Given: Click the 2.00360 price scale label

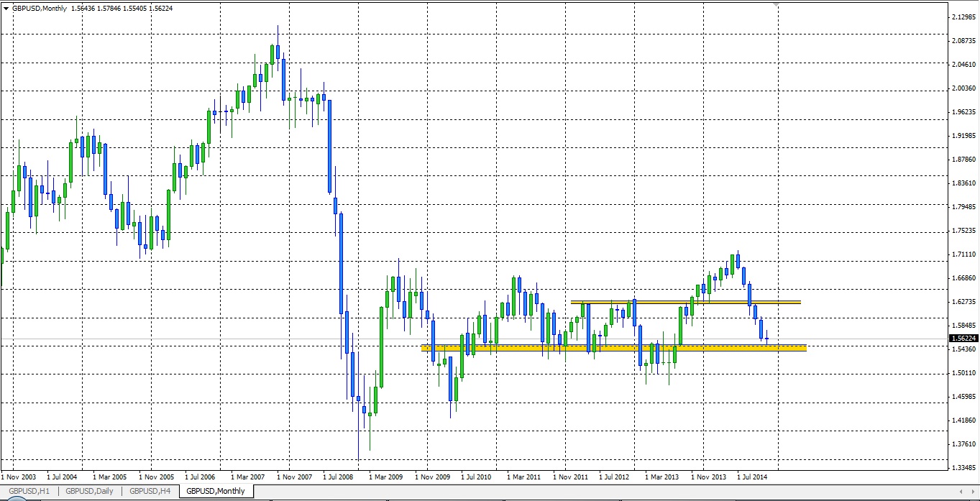Looking at the screenshot, I should (963, 88).
